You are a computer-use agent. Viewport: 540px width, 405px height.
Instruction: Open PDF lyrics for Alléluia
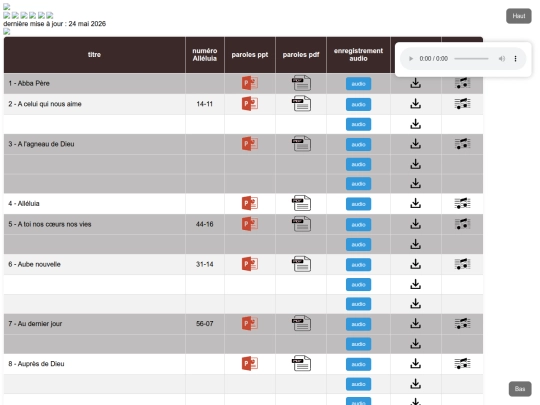301,203
